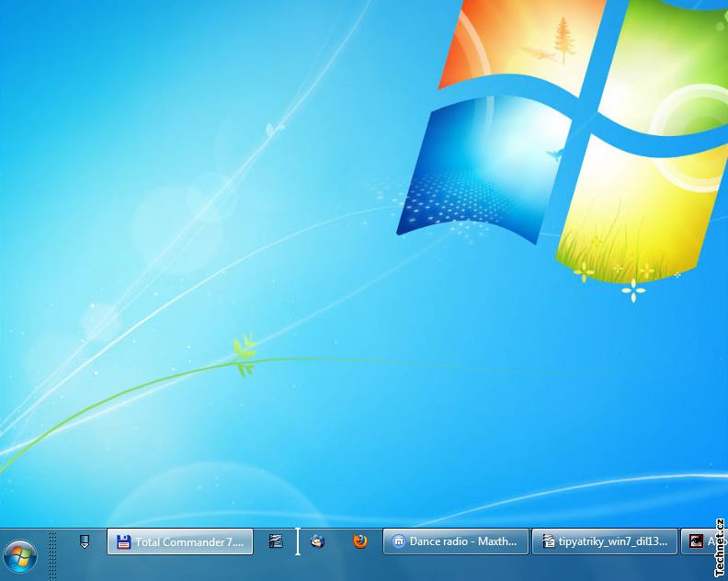Open the Windows Start menu orb

20,556
